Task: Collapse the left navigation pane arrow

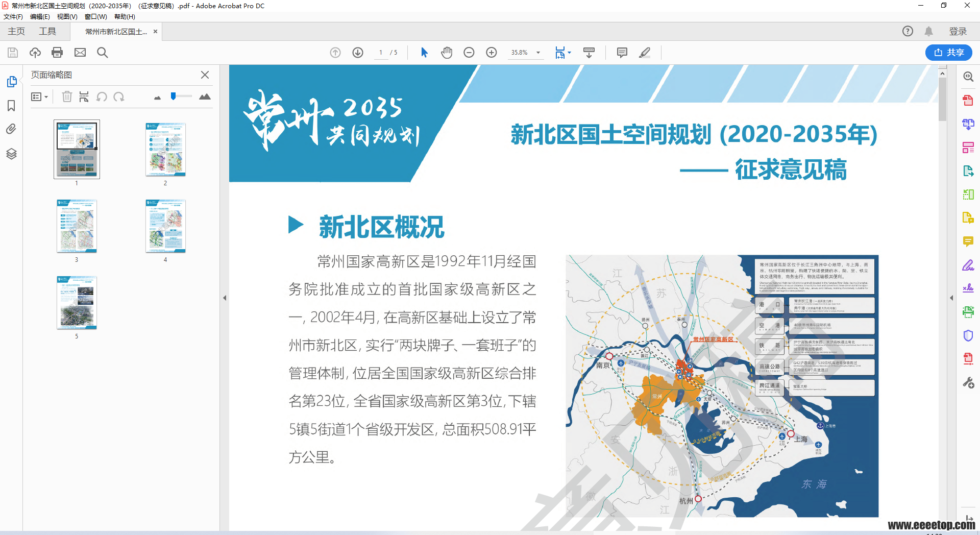Action: (225, 298)
